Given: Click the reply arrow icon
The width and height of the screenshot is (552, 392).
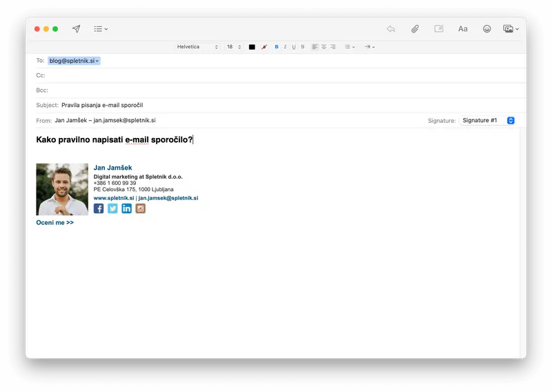Looking at the screenshot, I should [x=391, y=29].
